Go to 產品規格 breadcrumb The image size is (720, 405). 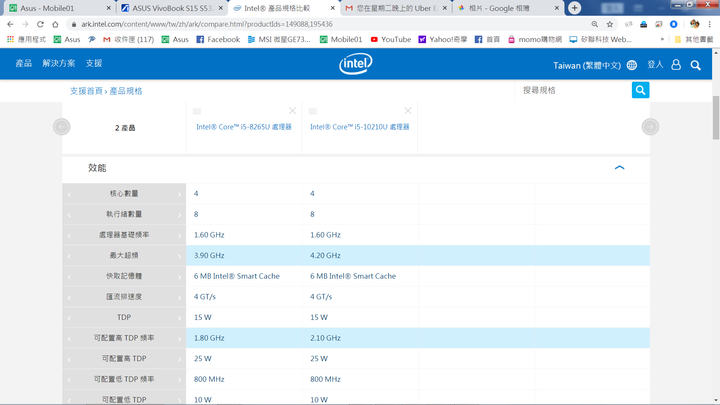pos(126,91)
